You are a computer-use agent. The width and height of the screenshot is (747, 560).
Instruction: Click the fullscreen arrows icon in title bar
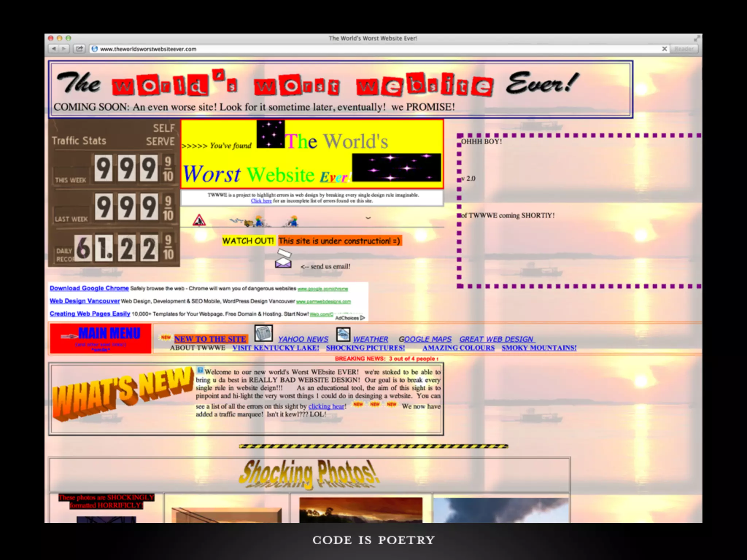pyautogui.click(x=697, y=38)
